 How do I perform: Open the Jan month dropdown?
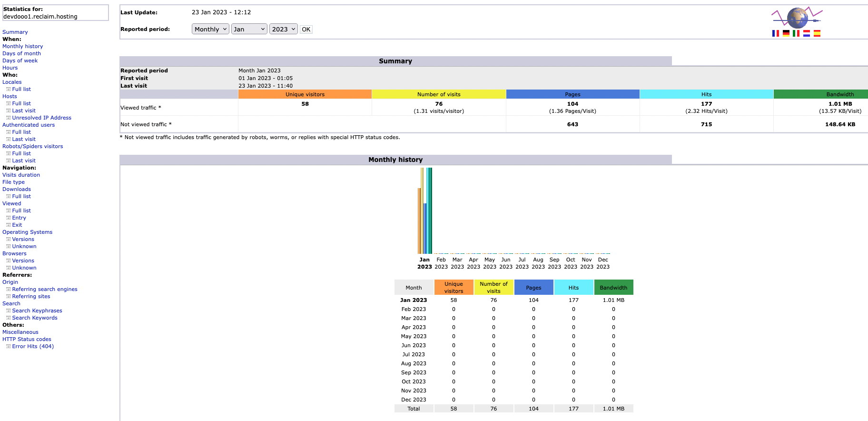click(249, 29)
